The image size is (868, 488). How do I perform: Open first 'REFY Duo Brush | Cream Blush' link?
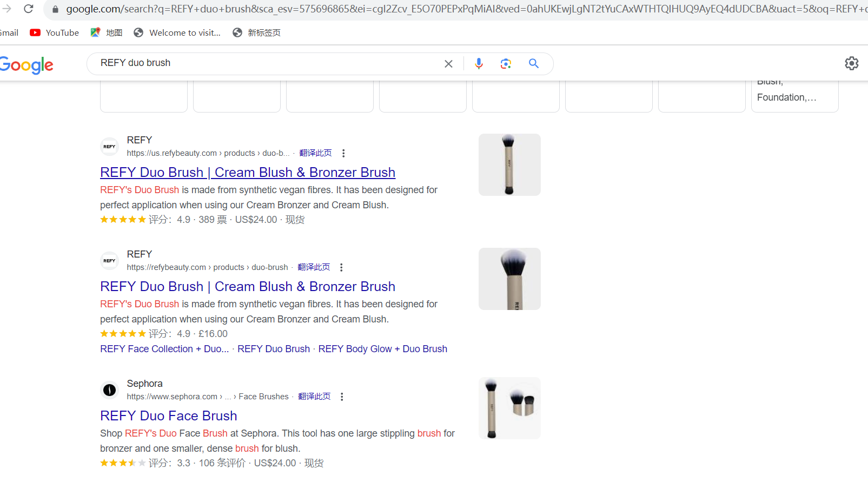click(248, 173)
